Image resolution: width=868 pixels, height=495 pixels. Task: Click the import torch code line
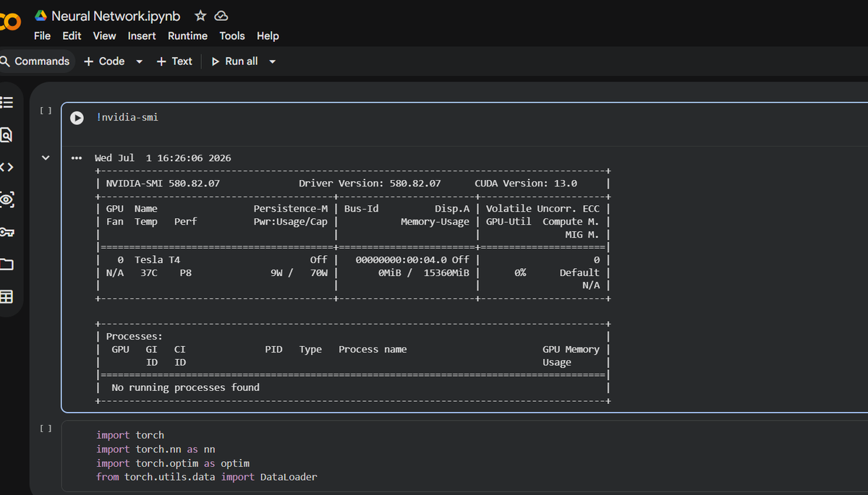130,435
